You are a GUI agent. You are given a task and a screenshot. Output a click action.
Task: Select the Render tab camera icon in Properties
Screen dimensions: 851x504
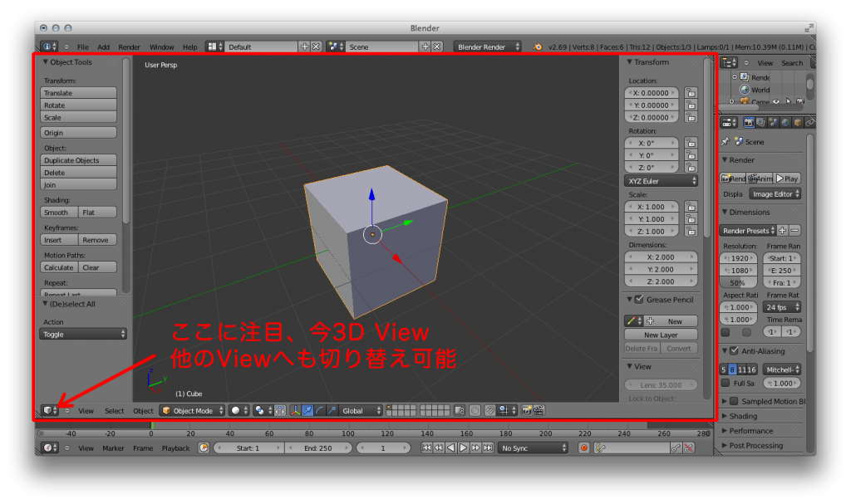[748, 122]
